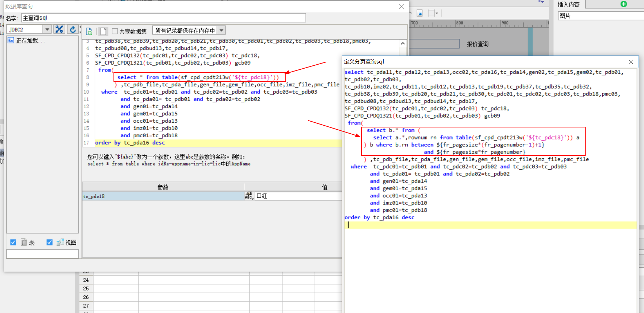Click the 'order by tc_pda16 desc' line in main SQL
The height and width of the screenshot is (313, 644).
coord(130,143)
